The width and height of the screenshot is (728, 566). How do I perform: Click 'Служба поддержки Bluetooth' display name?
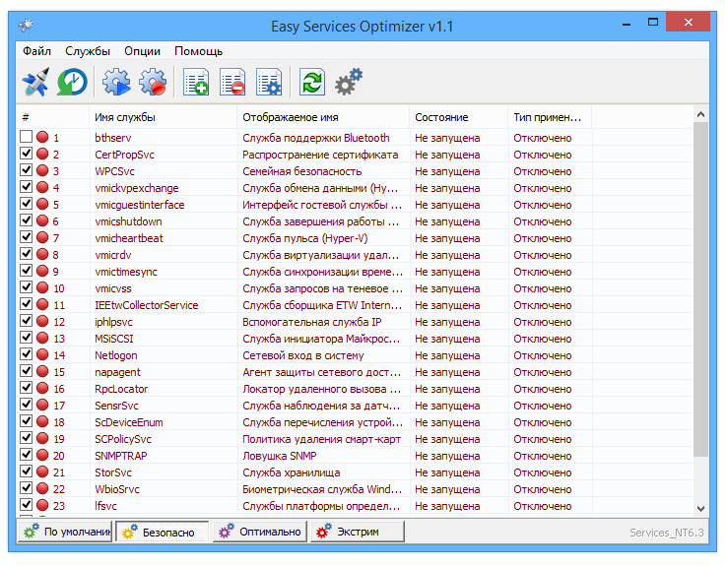click(x=315, y=138)
